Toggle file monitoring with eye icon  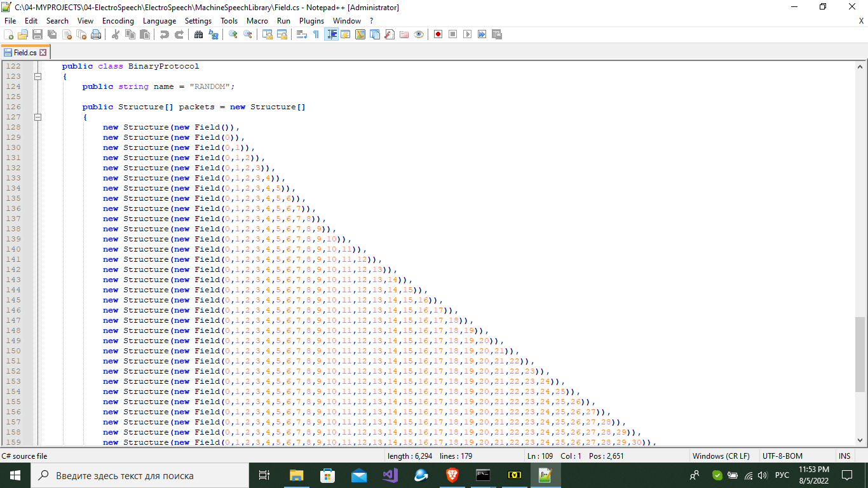[419, 34]
